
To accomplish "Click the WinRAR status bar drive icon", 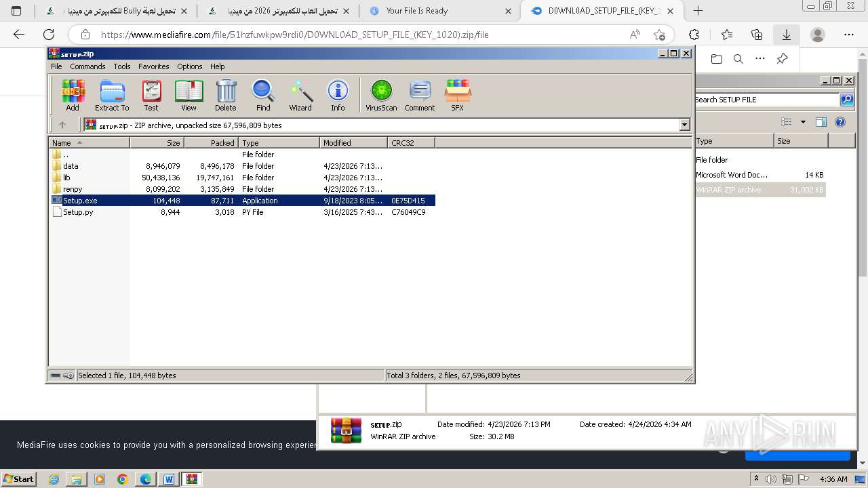I will click(x=56, y=375).
